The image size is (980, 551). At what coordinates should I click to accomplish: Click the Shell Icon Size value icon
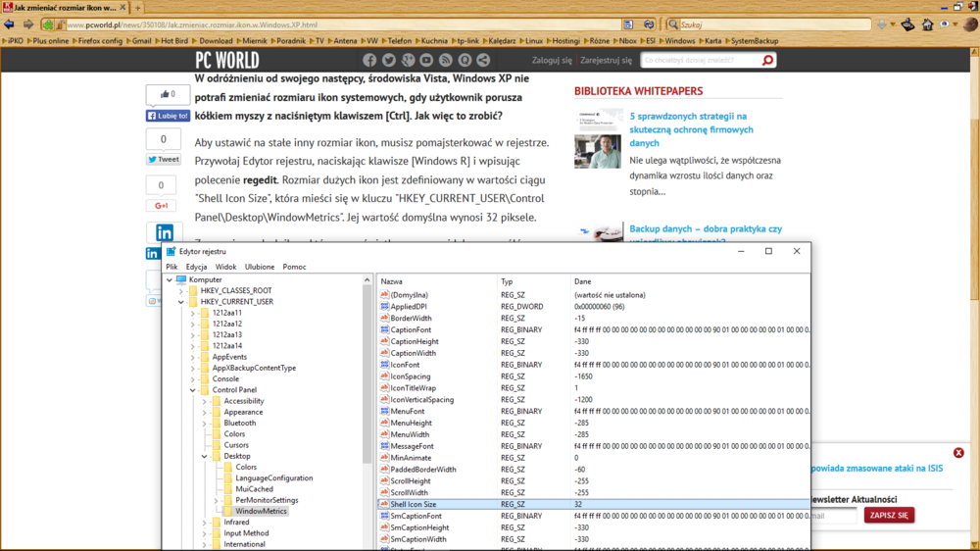click(384, 504)
